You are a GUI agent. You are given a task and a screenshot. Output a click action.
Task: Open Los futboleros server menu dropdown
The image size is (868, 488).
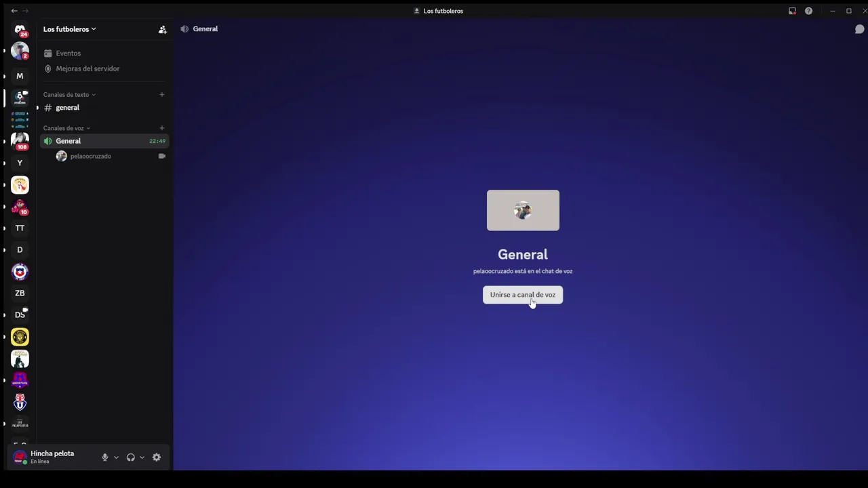coord(69,29)
